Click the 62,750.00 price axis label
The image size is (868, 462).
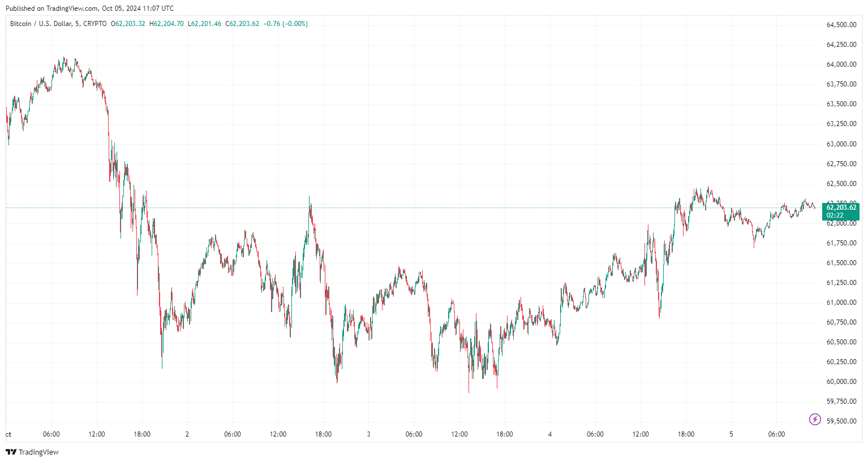pyautogui.click(x=841, y=164)
